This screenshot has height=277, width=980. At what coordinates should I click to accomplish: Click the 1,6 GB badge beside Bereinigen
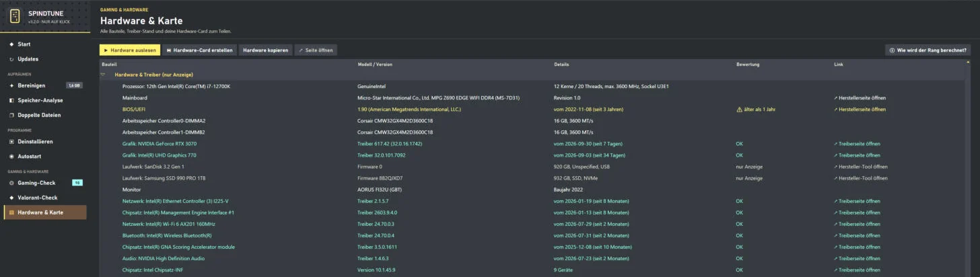click(x=74, y=86)
